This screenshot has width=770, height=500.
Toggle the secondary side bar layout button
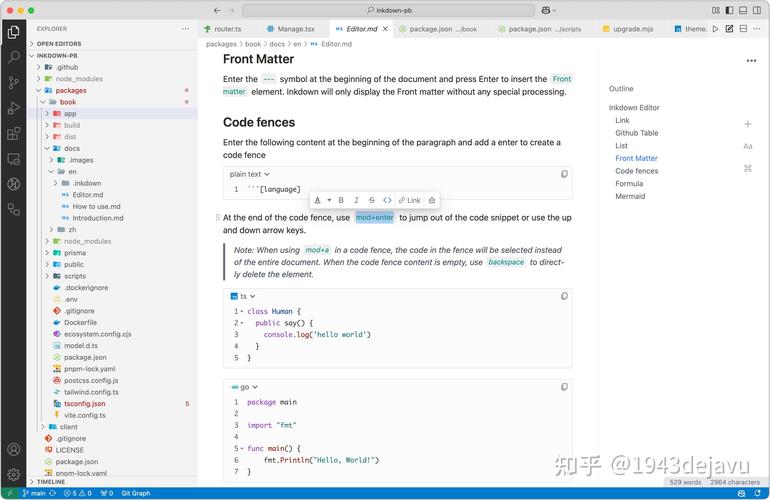[x=757, y=10]
